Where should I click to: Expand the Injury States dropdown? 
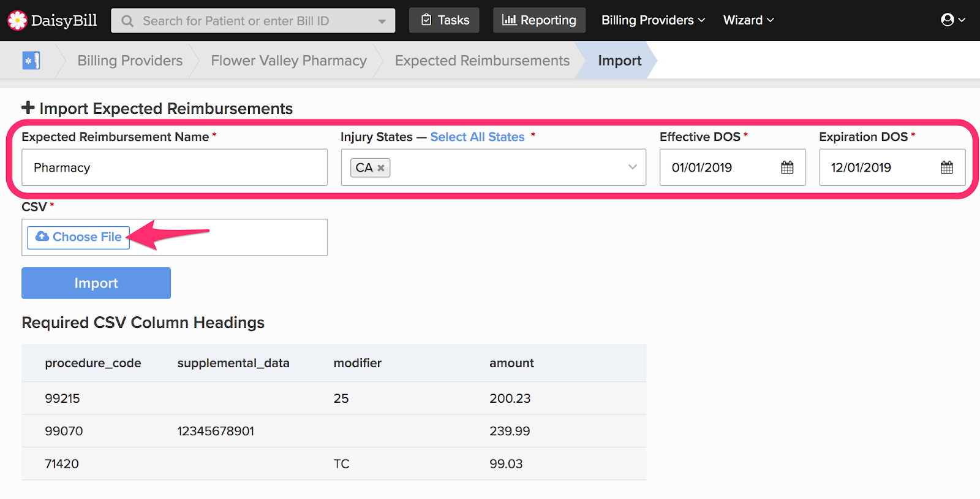632,167
